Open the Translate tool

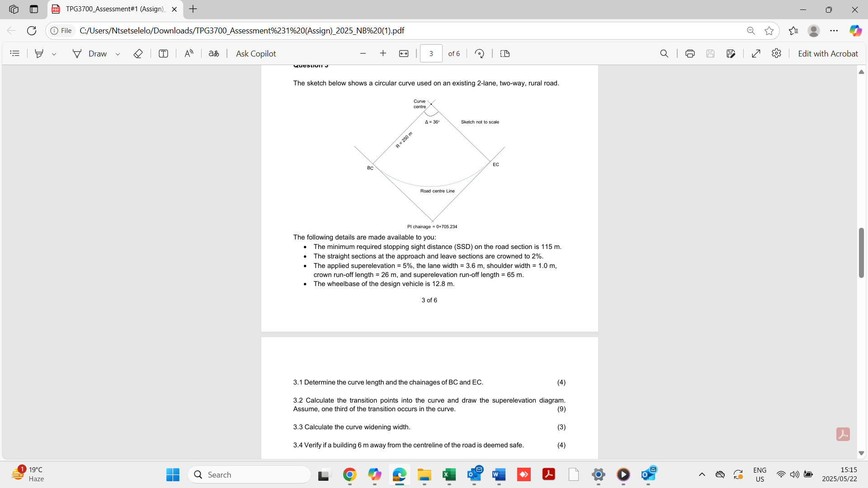click(x=214, y=53)
